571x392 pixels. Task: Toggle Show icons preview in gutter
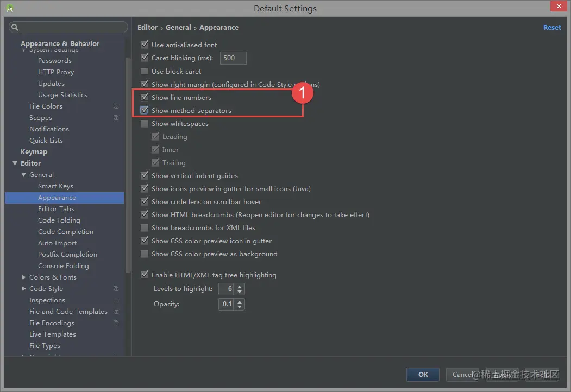pyautogui.click(x=145, y=188)
